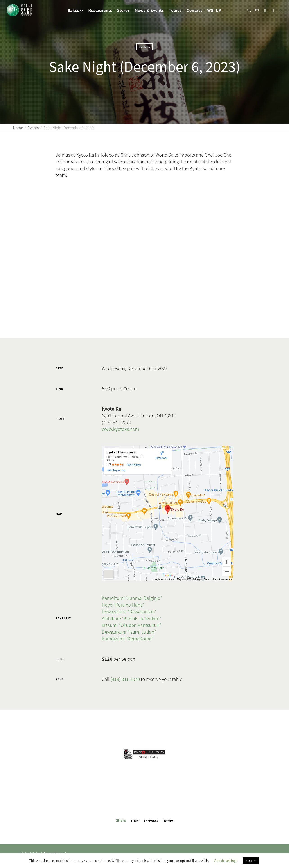
Task: Click Directions link on map card
Action: (161, 458)
